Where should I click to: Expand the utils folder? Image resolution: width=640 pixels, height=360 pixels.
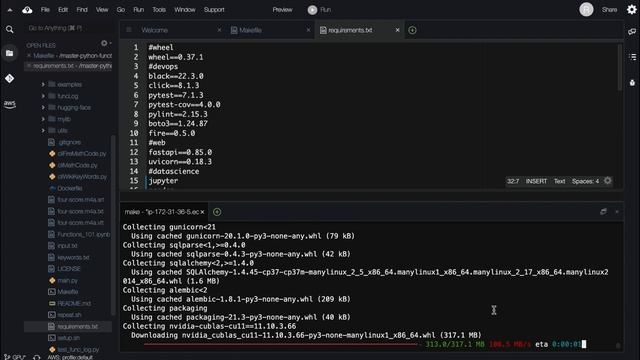[43, 130]
